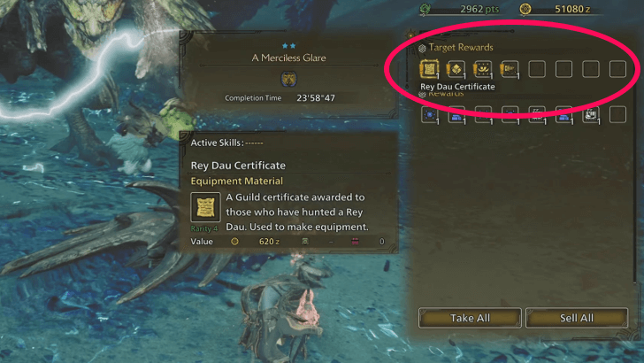Select the sixth item in Rewards row
The image size is (644, 363).
(x=563, y=115)
